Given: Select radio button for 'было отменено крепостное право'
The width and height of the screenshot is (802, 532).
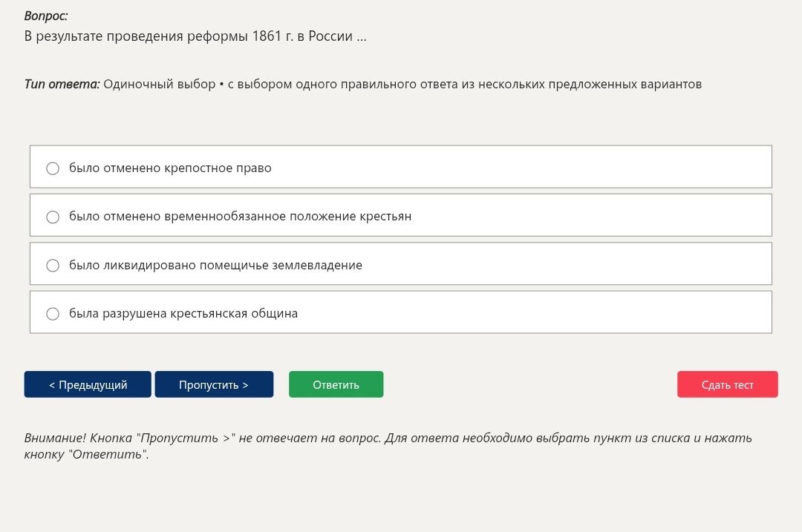Looking at the screenshot, I should point(53,168).
